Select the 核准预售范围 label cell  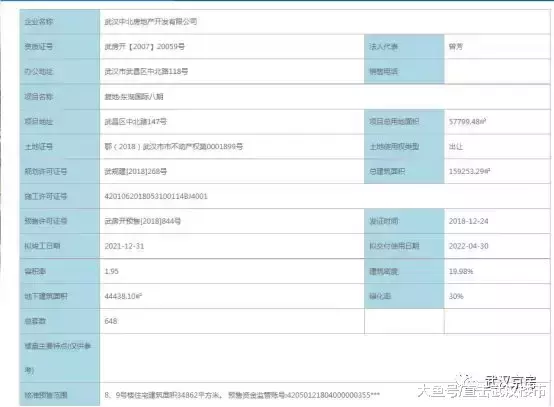[60, 395]
